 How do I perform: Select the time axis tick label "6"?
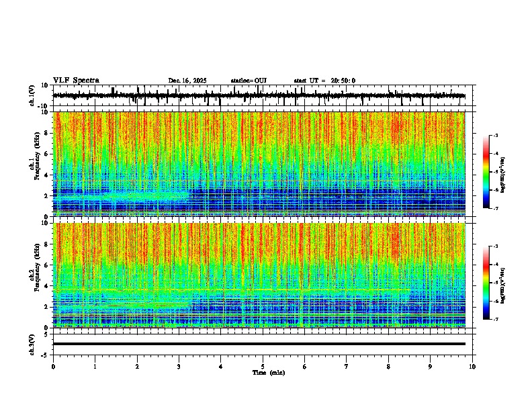pyautogui.click(x=304, y=367)
